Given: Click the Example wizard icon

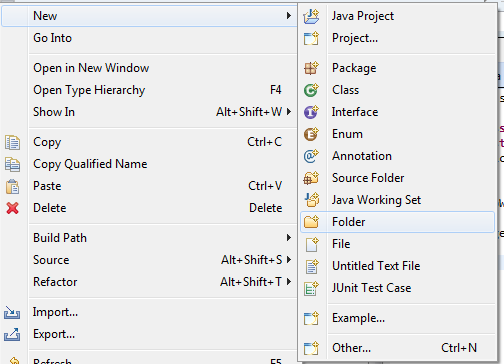Looking at the screenshot, I should point(311,318).
